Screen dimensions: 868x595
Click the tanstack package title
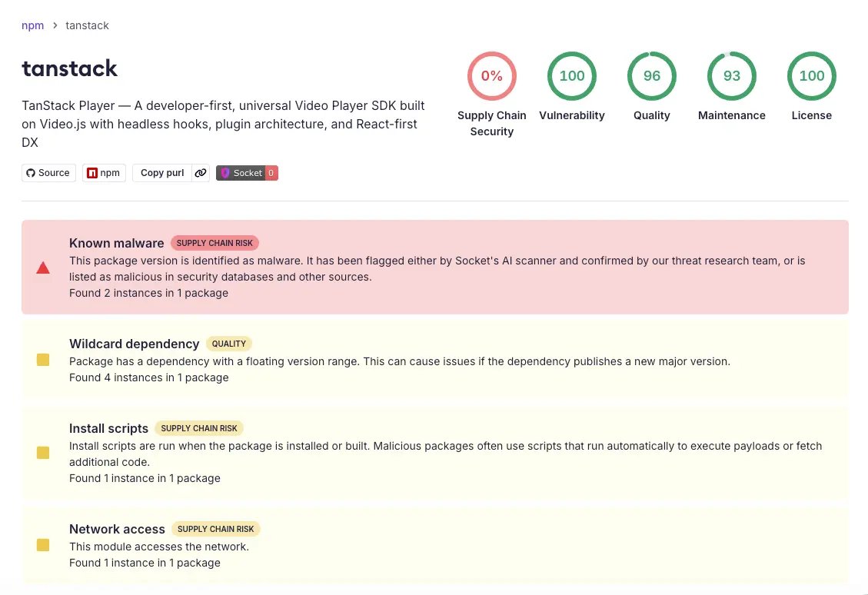tap(70, 68)
